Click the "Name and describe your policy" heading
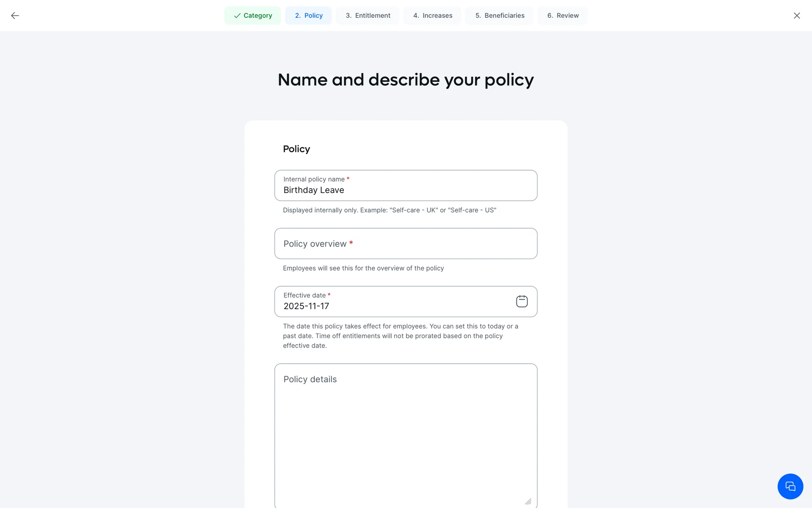This screenshot has width=812, height=508. click(406, 80)
